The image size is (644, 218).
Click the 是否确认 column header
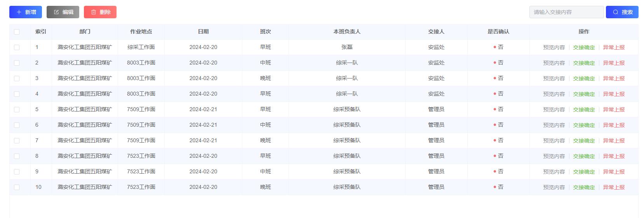click(x=498, y=31)
